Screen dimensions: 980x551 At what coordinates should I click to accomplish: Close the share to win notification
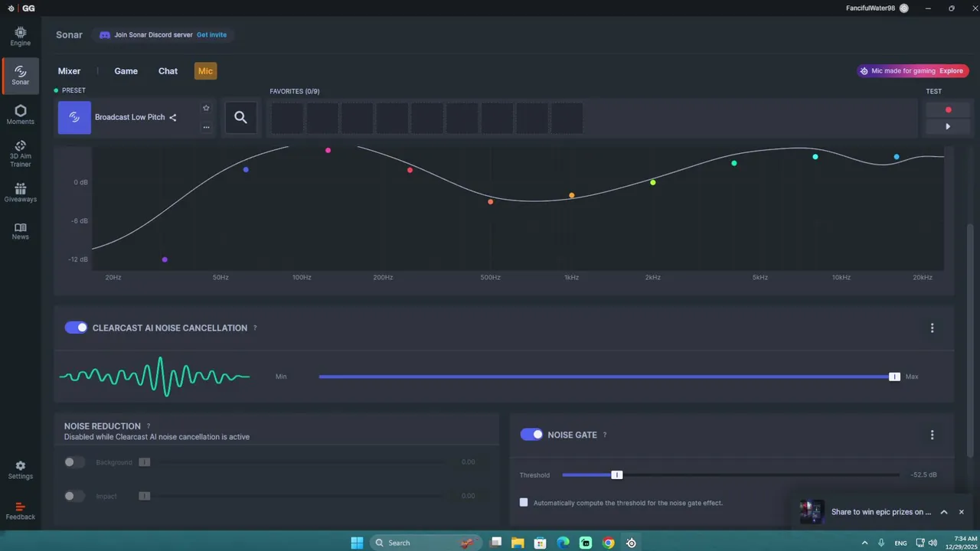(x=962, y=512)
